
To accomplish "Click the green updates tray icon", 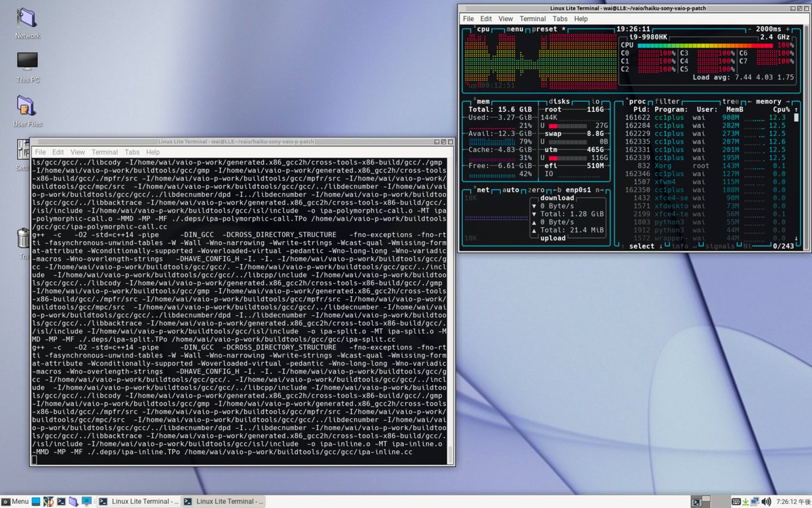I will click(746, 501).
